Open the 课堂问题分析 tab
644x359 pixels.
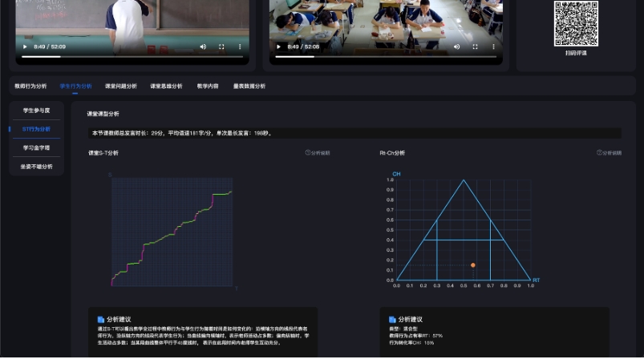click(121, 86)
